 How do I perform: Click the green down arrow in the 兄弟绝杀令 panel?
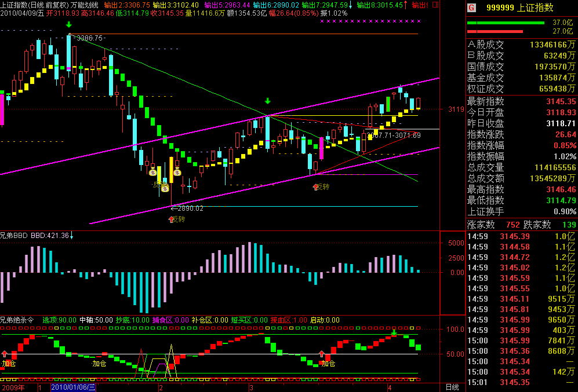click(394, 333)
